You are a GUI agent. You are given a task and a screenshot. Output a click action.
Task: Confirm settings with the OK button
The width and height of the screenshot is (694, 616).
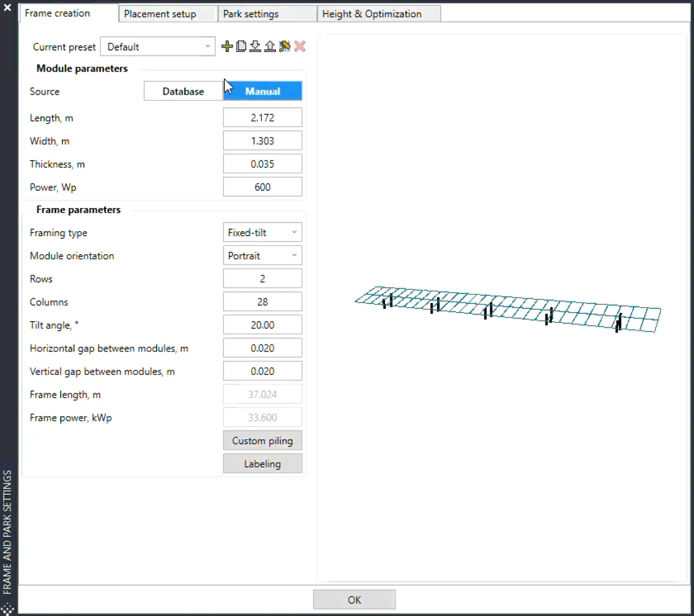354,600
